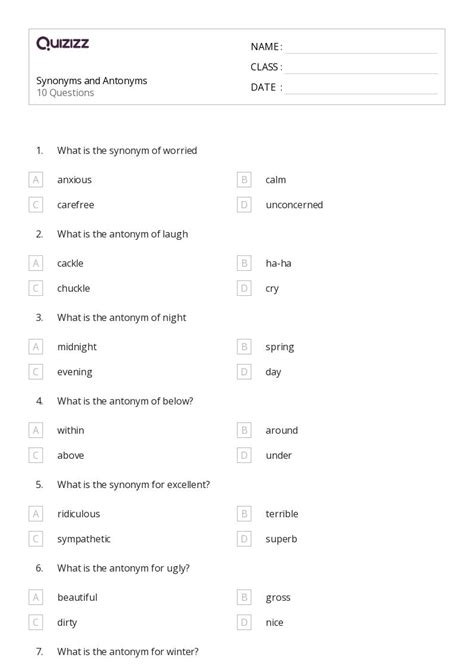Mark box D beside cry
474x670 pixels.
(x=244, y=288)
